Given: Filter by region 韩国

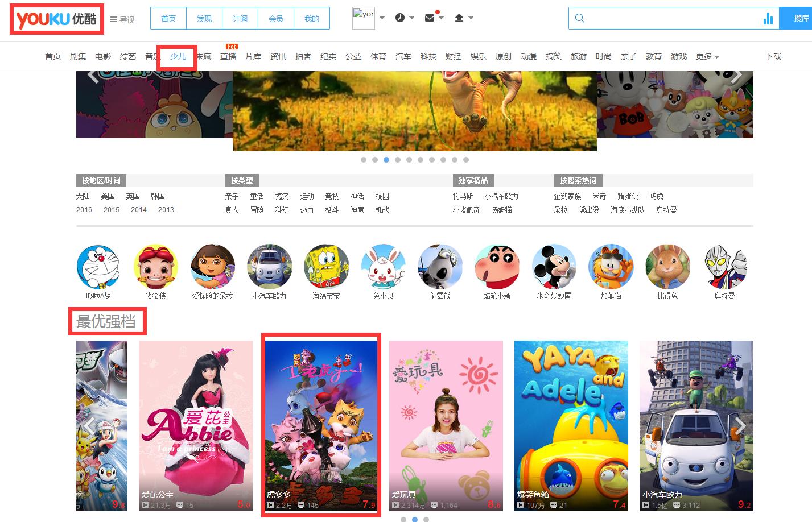Looking at the screenshot, I should 158,196.
